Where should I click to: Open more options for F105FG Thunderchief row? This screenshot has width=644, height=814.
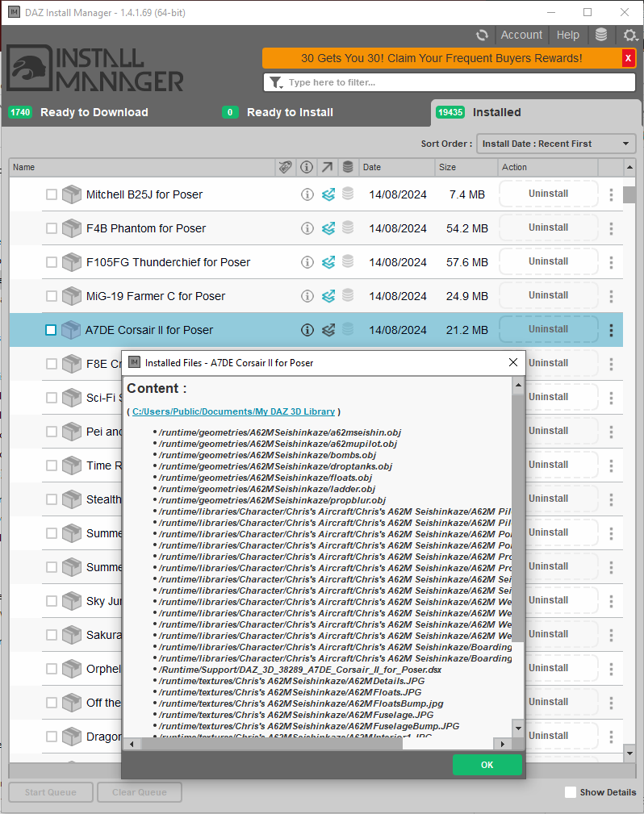(611, 262)
